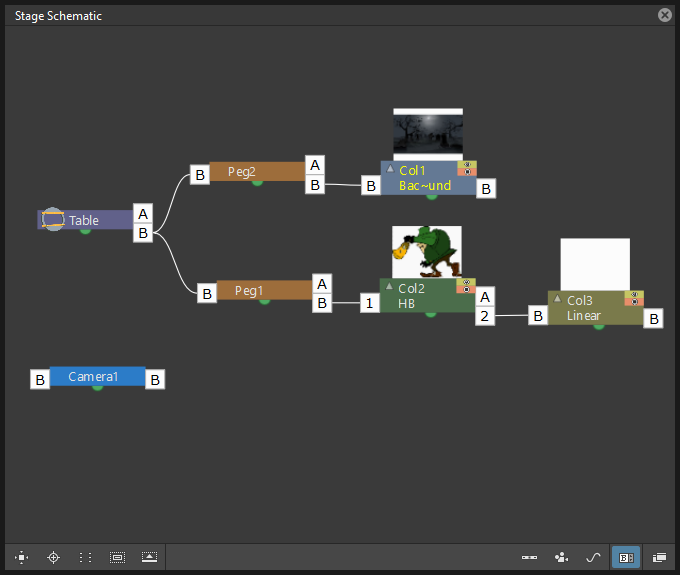Select the Peg2 node
Screen dimensions: 680x575
tap(258, 172)
